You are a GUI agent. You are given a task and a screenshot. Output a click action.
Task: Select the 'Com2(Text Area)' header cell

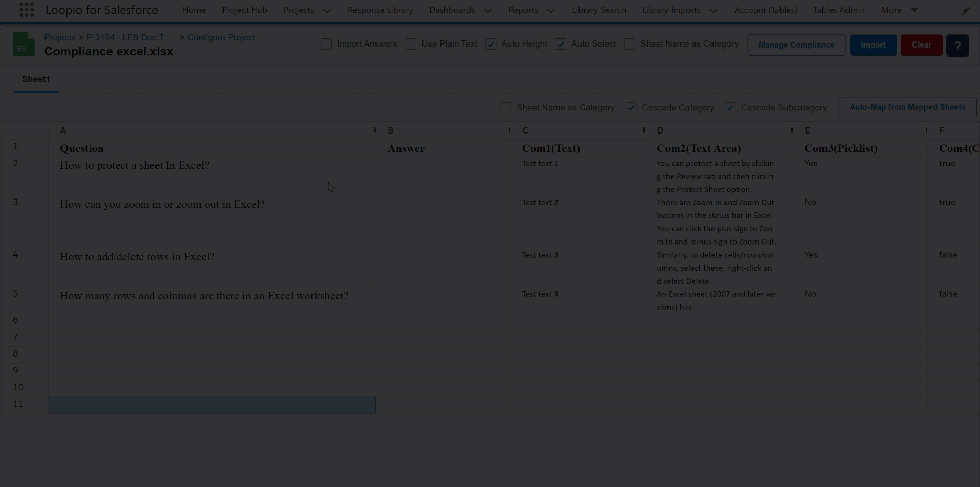(719, 148)
